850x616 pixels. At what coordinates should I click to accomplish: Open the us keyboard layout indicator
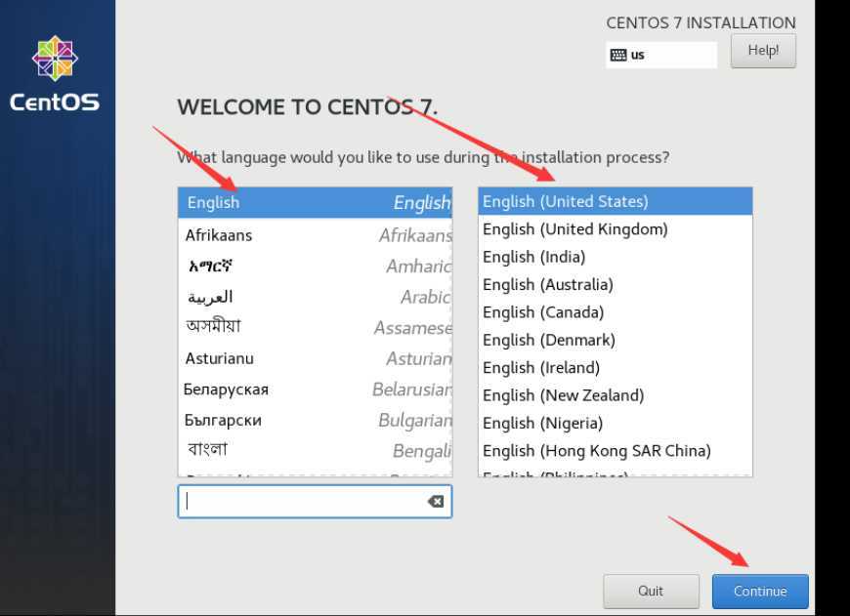(x=661, y=55)
